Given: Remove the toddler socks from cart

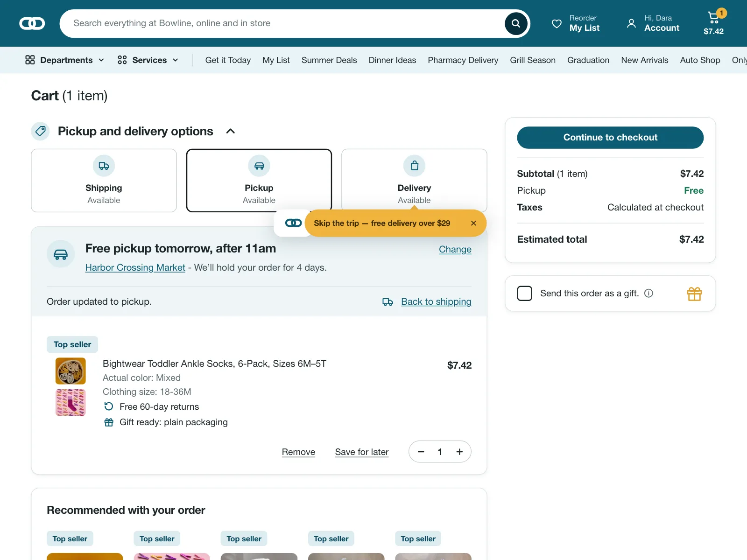Looking at the screenshot, I should (298, 452).
